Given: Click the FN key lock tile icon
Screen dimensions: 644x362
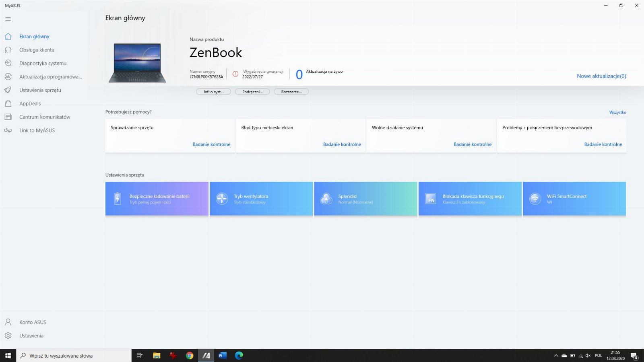Looking at the screenshot, I should 431,199.
